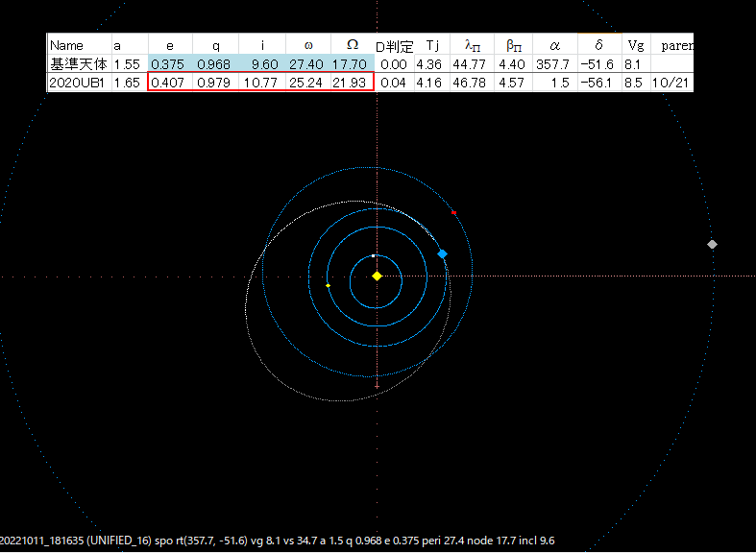Viewport: 756px width, 553px height.
Task: Select the 'a' column header
Action: (x=131, y=45)
